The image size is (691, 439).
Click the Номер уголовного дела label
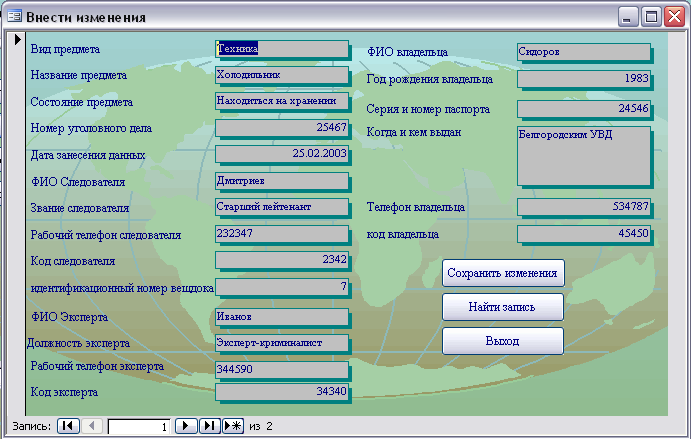coord(91,128)
